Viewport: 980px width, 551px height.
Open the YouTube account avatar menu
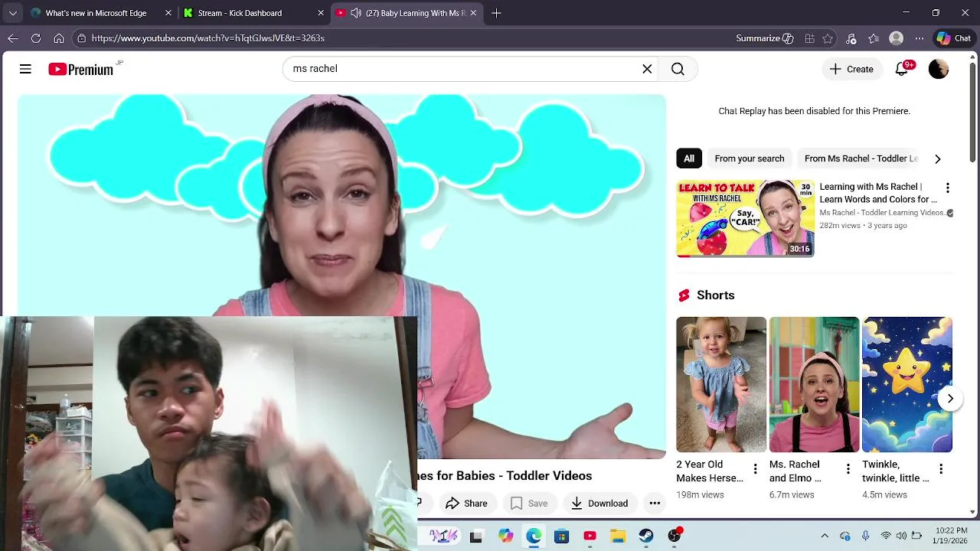click(x=939, y=69)
